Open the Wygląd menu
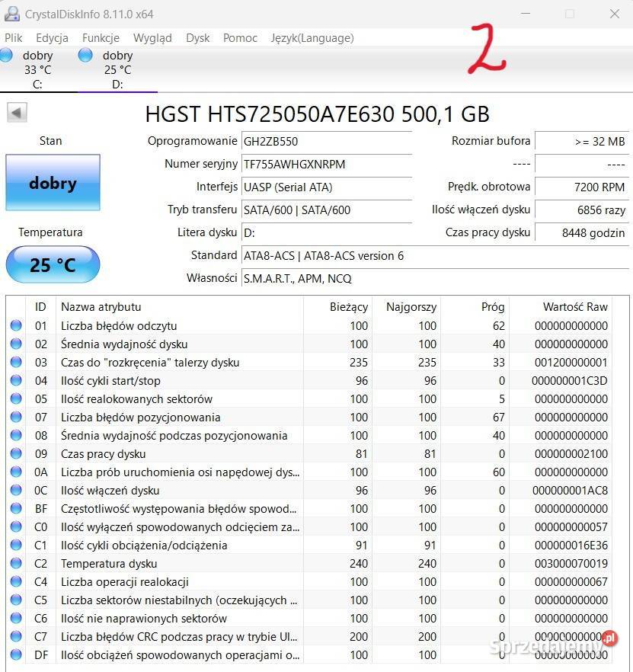The height and width of the screenshot is (672, 633). [152, 38]
